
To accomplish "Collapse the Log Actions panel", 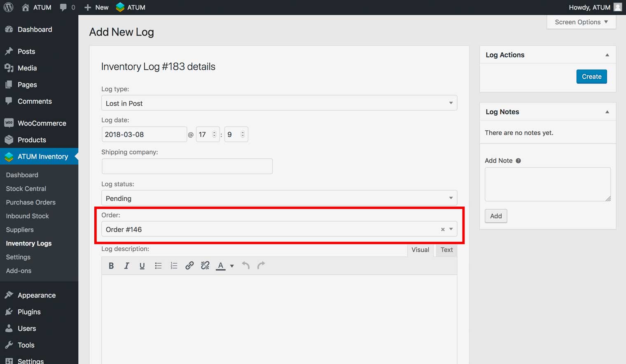I will pos(607,55).
